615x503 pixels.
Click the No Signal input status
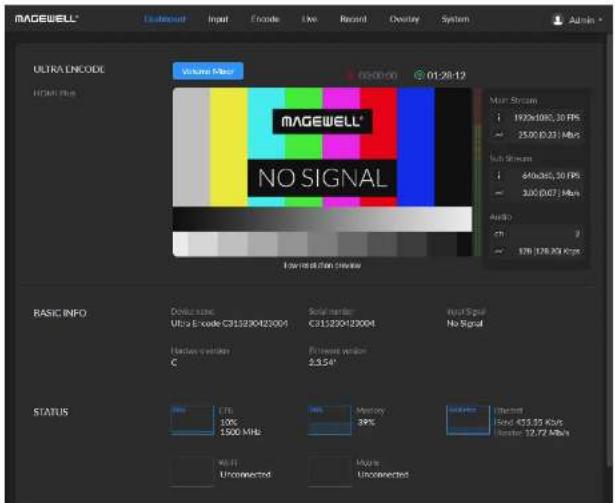pos(465,323)
